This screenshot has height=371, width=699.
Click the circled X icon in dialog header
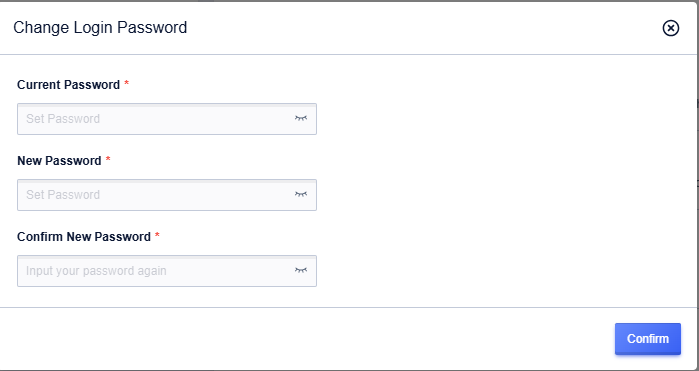coord(670,28)
